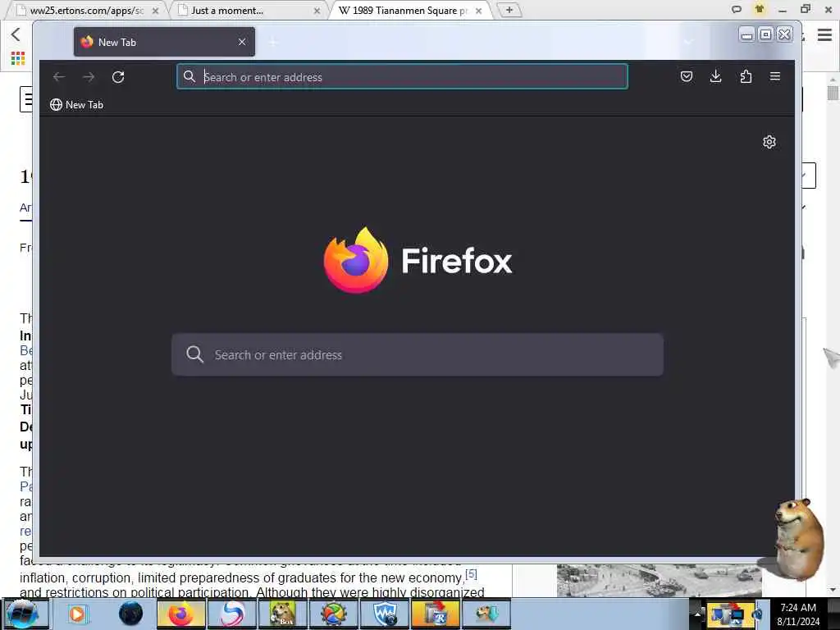Add new tab in background browser

[x=509, y=10]
